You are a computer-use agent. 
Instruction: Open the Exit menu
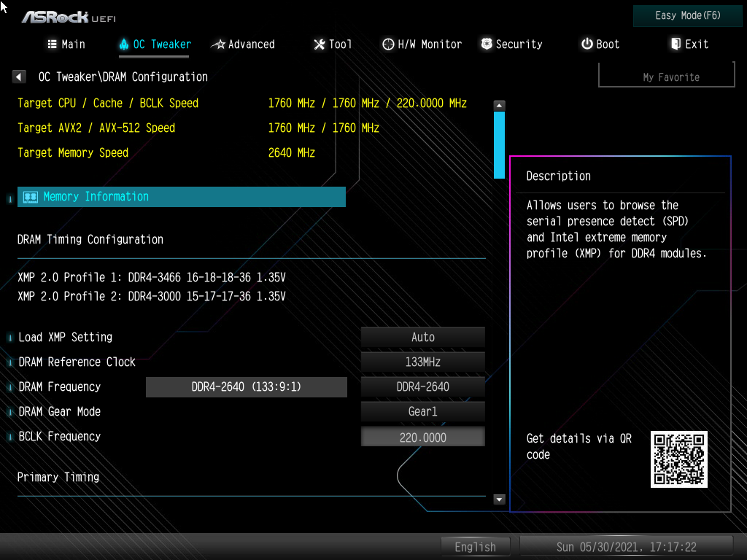(689, 44)
